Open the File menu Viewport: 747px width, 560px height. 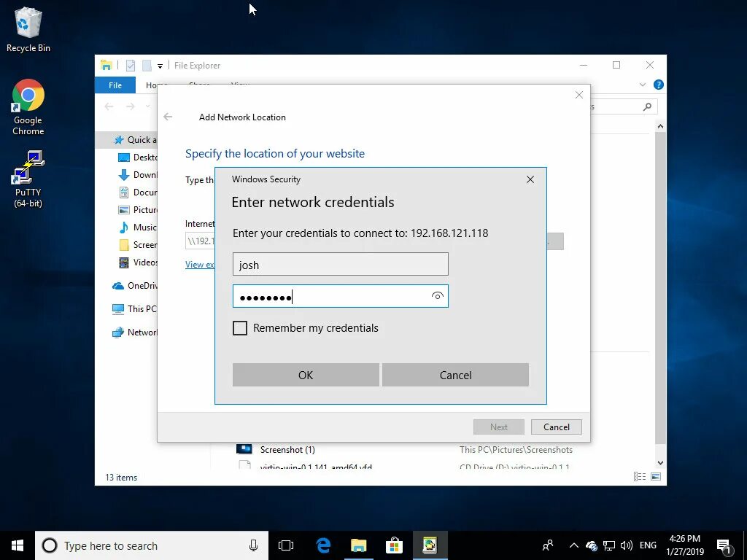pos(115,85)
